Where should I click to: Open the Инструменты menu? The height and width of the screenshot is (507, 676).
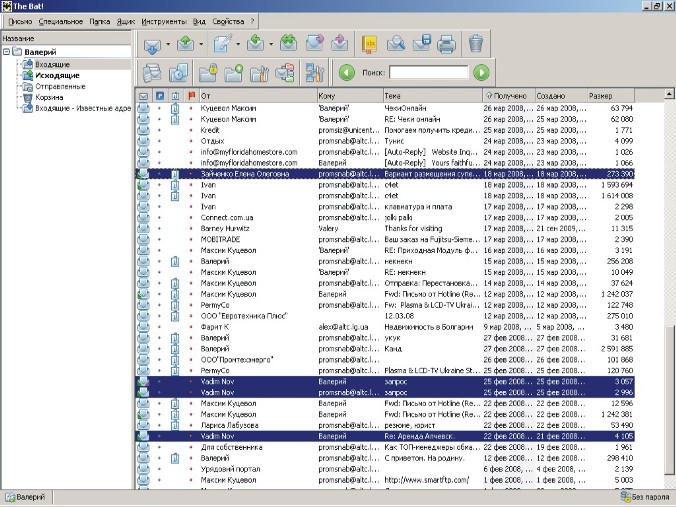click(164, 22)
